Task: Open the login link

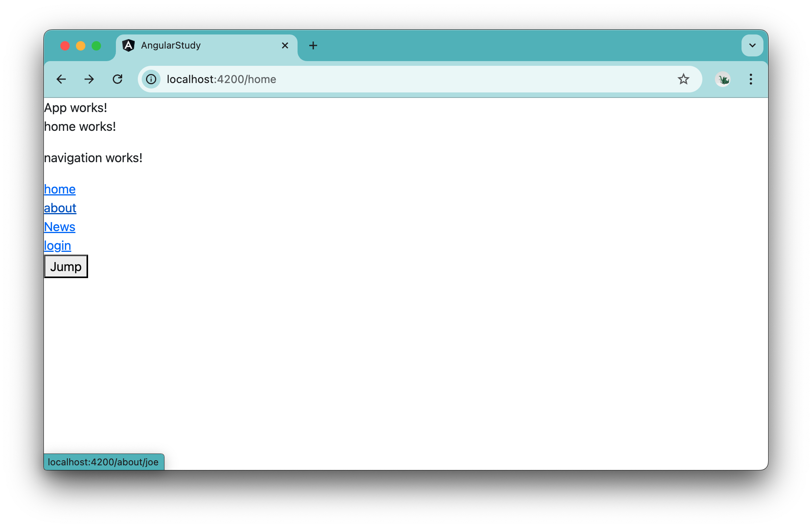Action: pyautogui.click(x=57, y=246)
